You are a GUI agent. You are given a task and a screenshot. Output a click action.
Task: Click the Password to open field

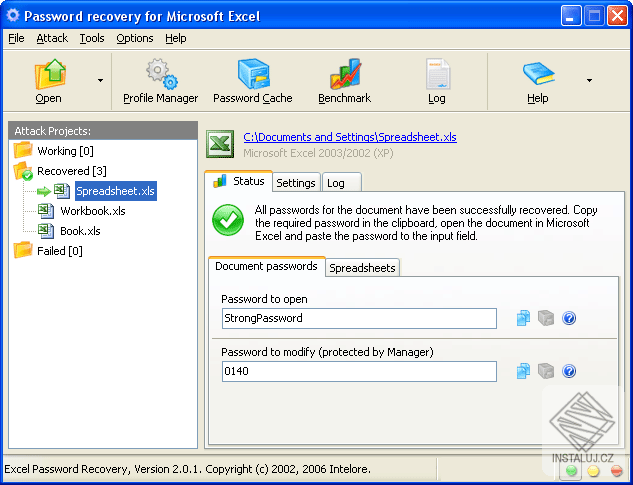pos(359,319)
